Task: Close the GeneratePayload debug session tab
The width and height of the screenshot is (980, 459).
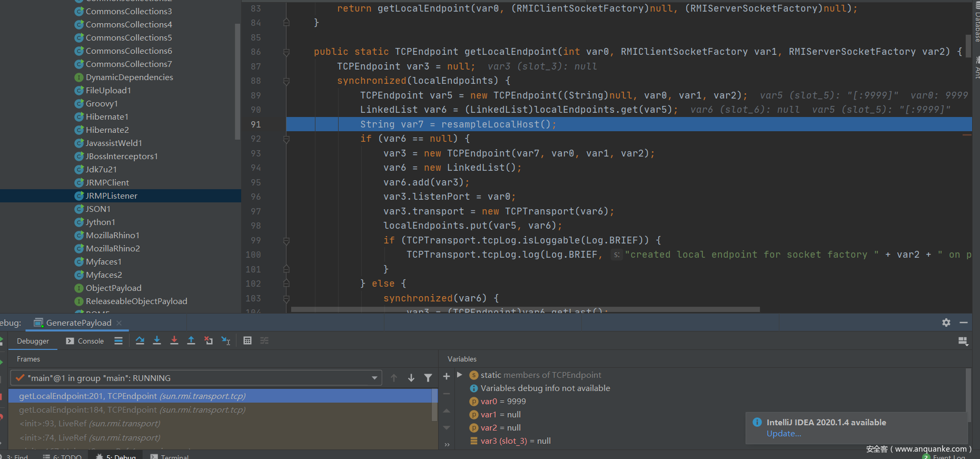Action: tap(119, 323)
